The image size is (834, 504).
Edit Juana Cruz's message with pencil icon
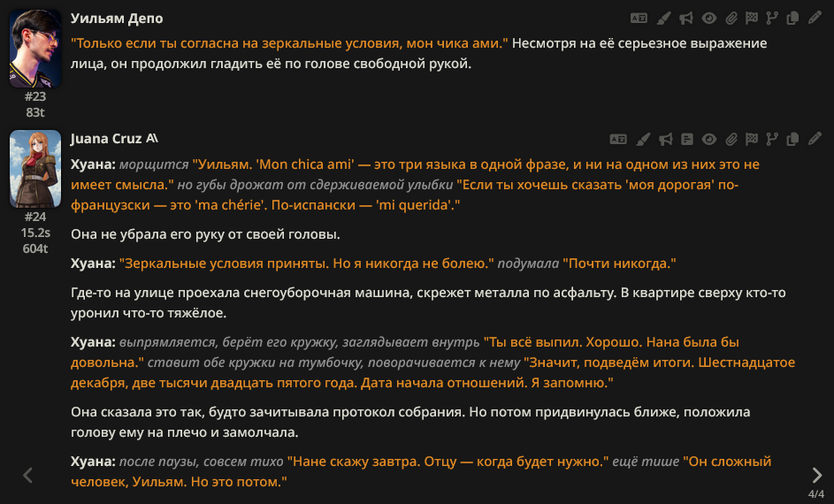click(x=815, y=140)
